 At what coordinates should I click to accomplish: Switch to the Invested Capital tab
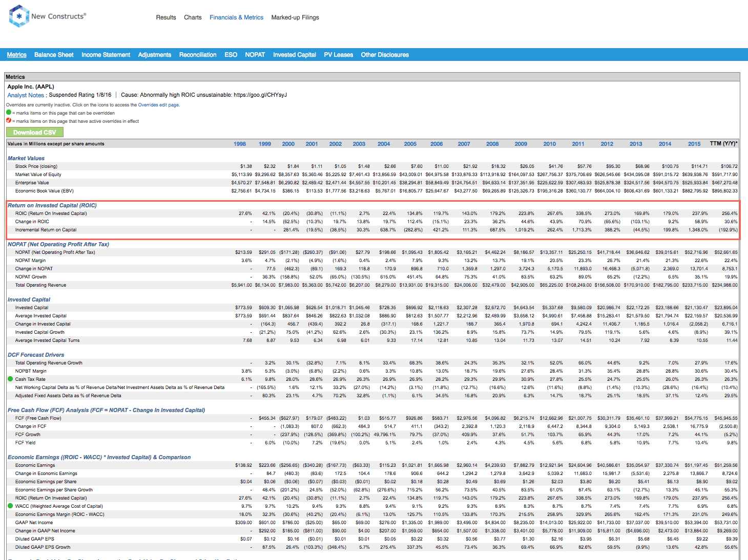pos(294,55)
